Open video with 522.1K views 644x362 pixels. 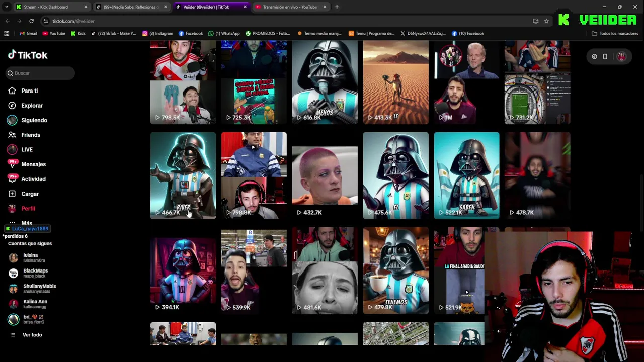pos(467,175)
